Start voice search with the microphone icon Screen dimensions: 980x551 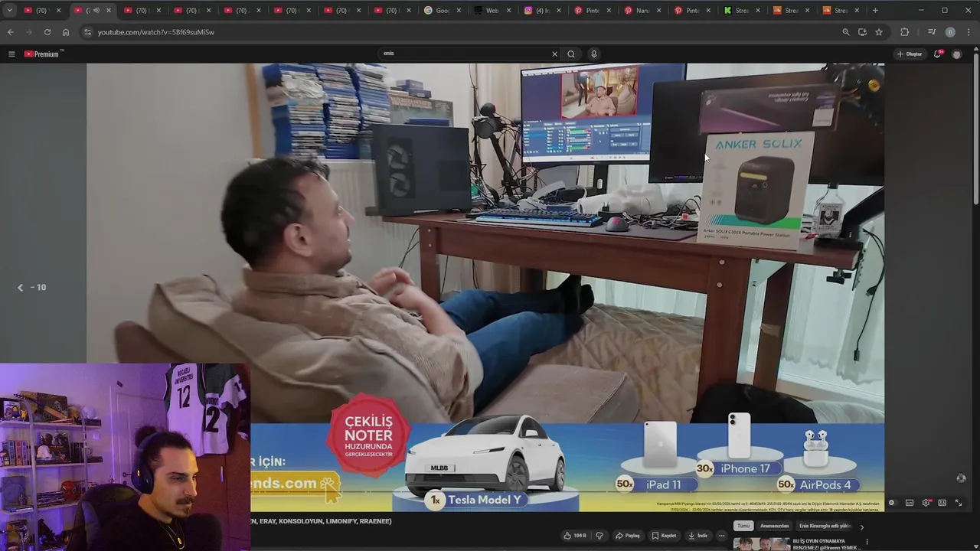click(593, 54)
